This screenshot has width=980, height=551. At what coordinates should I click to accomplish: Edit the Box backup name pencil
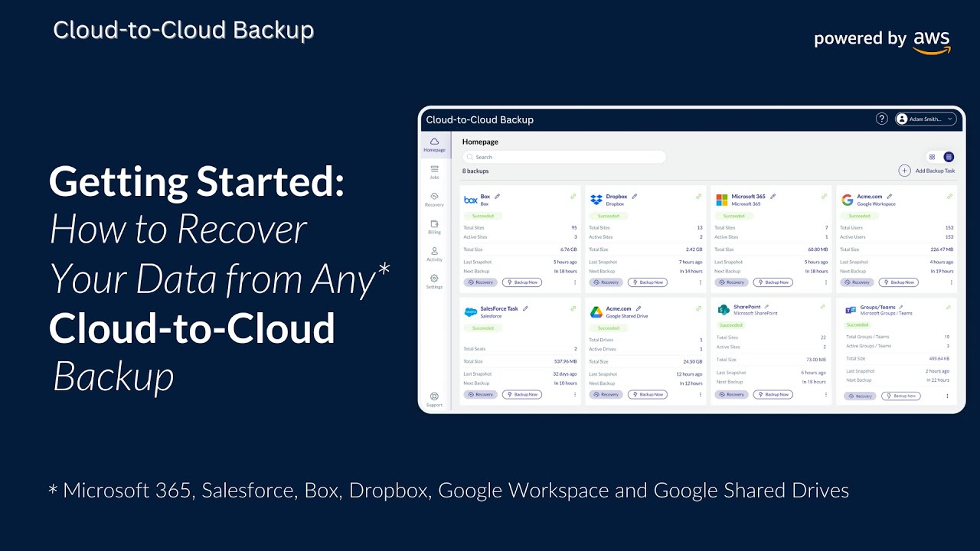pyautogui.click(x=497, y=197)
